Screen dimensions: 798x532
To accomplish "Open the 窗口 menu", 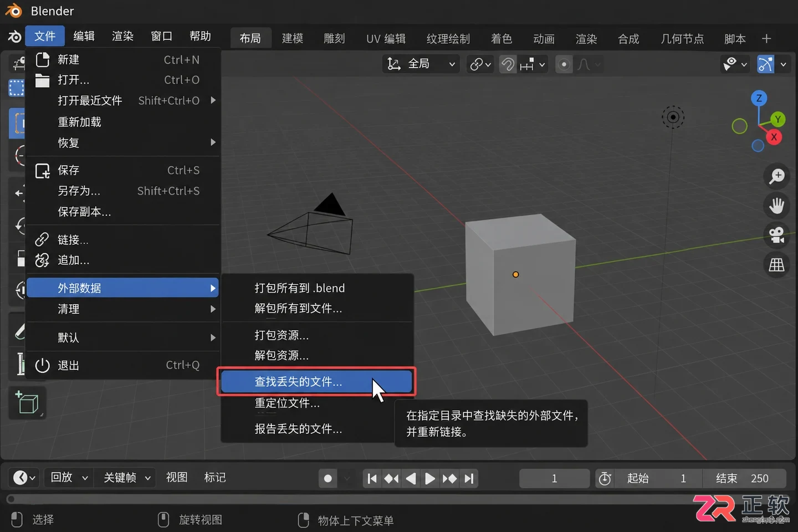I will pyautogui.click(x=161, y=36).
